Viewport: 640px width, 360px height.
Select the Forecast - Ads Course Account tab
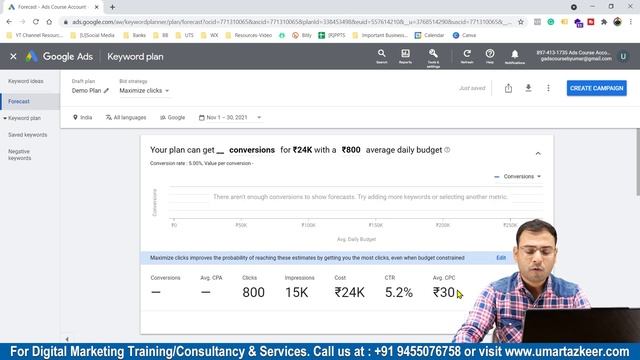pyautogui.click(x=52, y=7)
